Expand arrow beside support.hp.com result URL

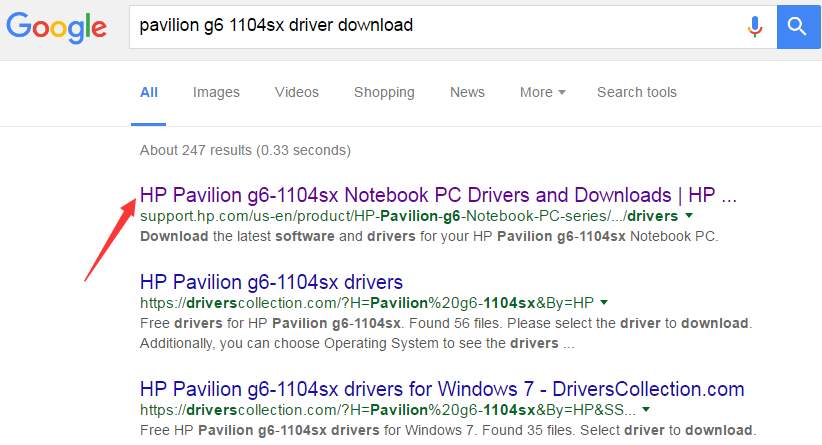[689, 215]
